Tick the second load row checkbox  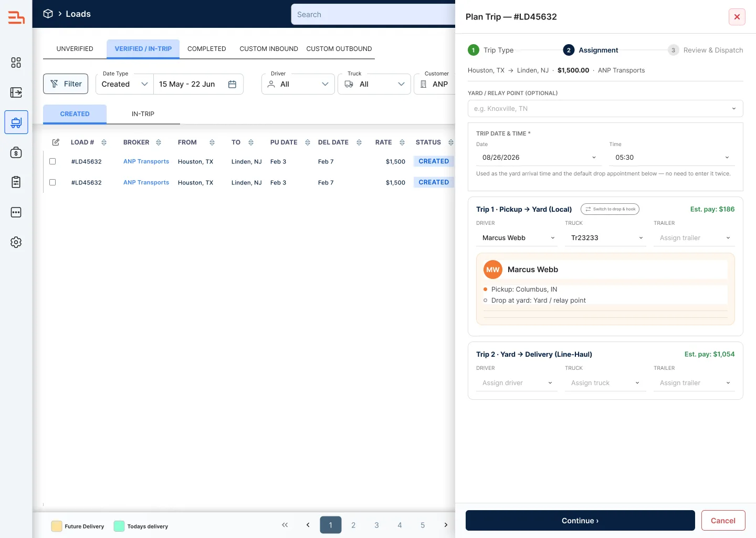[52, 182]
